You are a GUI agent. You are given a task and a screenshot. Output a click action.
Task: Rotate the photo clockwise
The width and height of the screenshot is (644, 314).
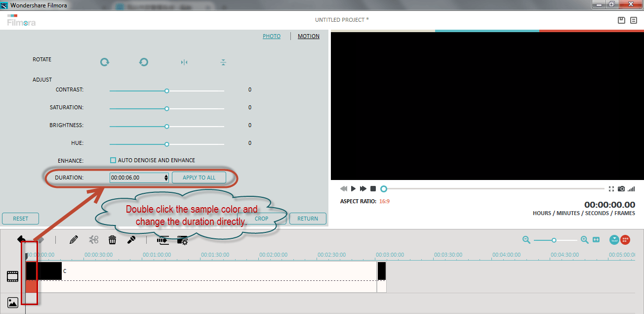104,62
